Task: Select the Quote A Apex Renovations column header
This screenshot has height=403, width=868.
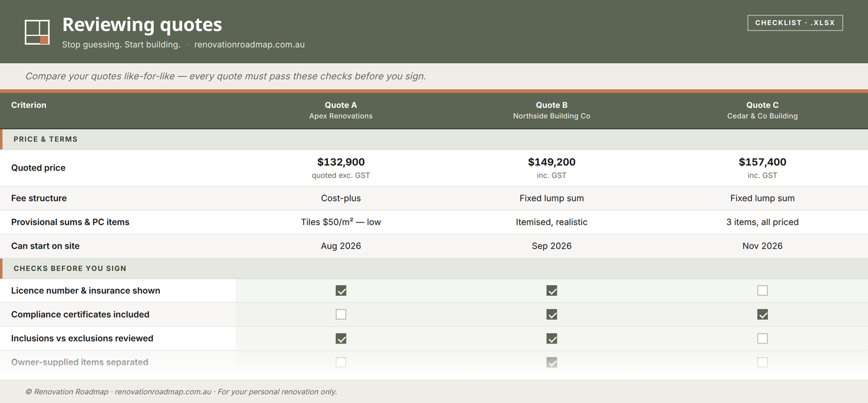Action: [341, 110]
